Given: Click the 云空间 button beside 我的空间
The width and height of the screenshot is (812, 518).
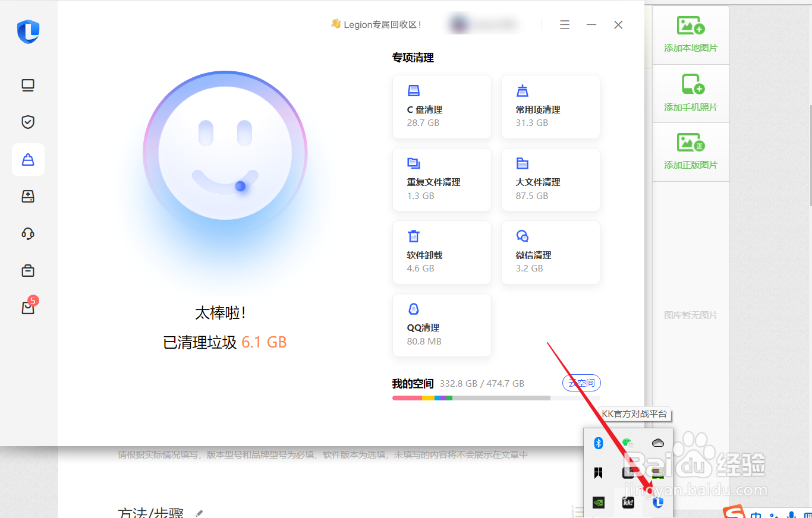Looking at the screenshot, I should (581, 383).
